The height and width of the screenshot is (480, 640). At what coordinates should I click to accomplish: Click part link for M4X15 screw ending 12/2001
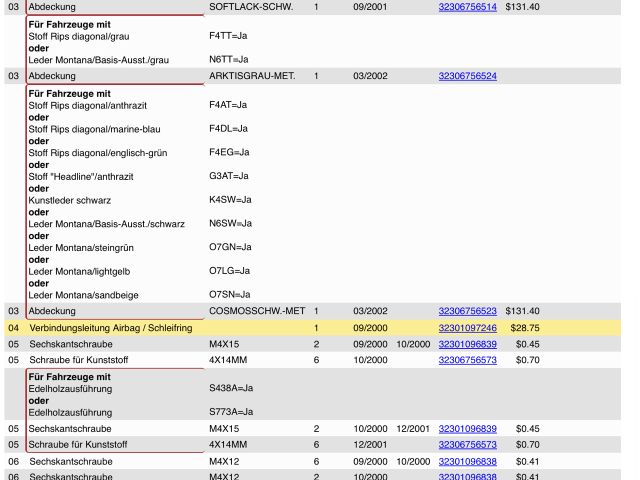click(467, 428)
